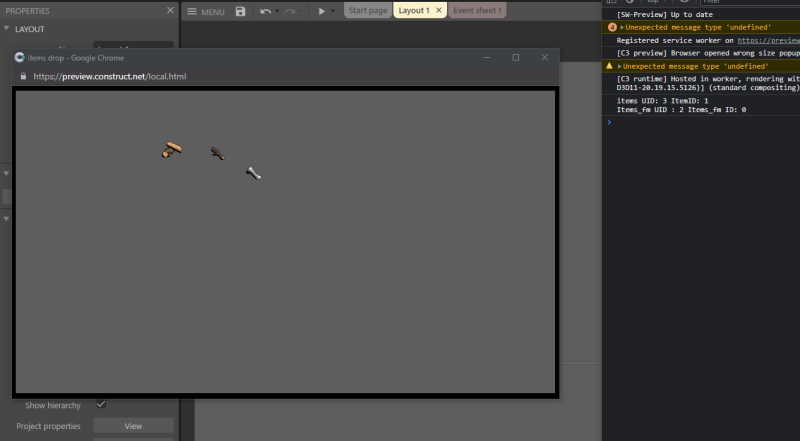This screenshot has height=441, width=800.
Task: Switch to the Layout 1 tab
Action: [414, 10]
